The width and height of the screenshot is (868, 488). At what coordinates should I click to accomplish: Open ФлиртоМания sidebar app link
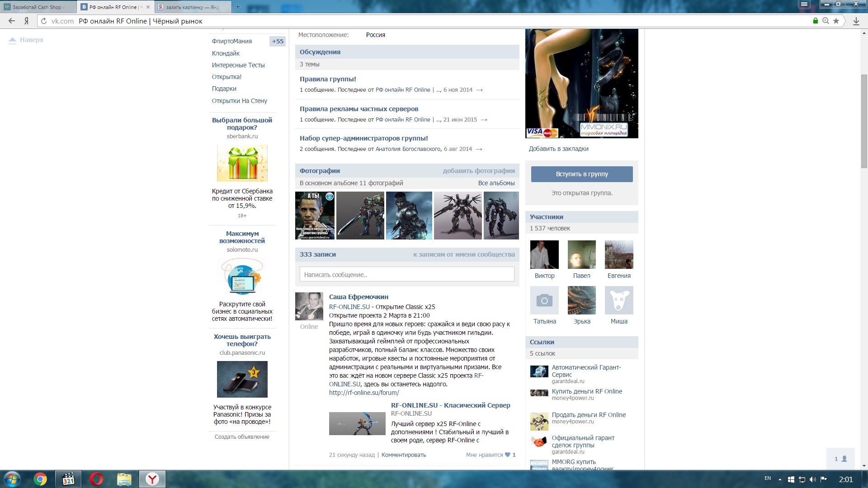pyautogui.click(x=232, y=41)
